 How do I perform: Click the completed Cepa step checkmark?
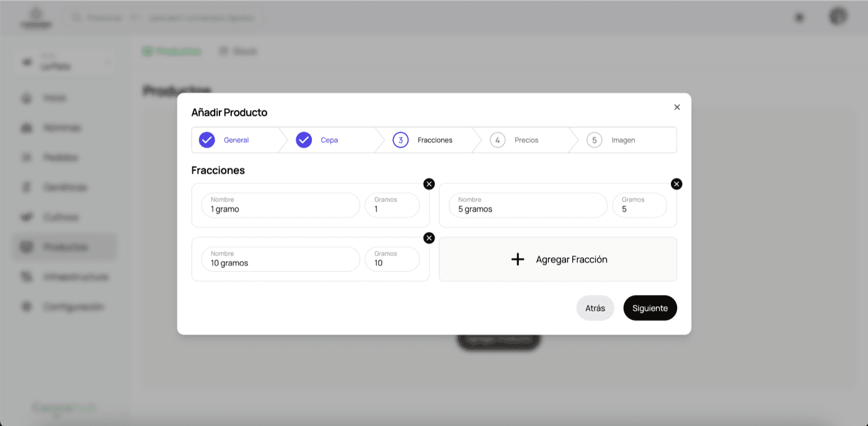[304, 140]
